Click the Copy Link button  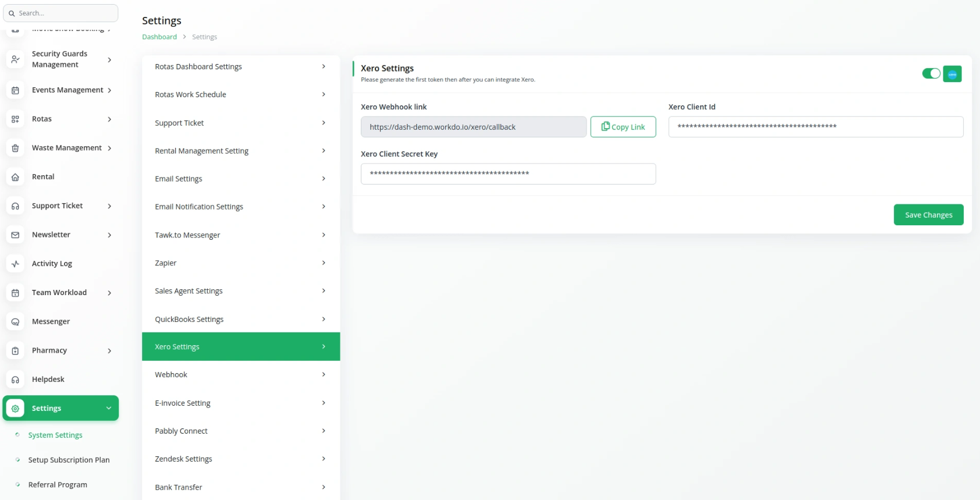pos(623,127)
